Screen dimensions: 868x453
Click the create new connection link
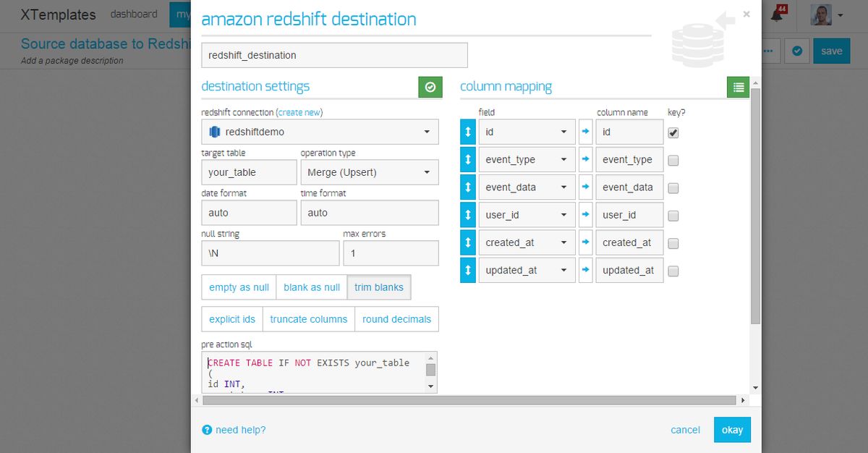click(299, 112)
